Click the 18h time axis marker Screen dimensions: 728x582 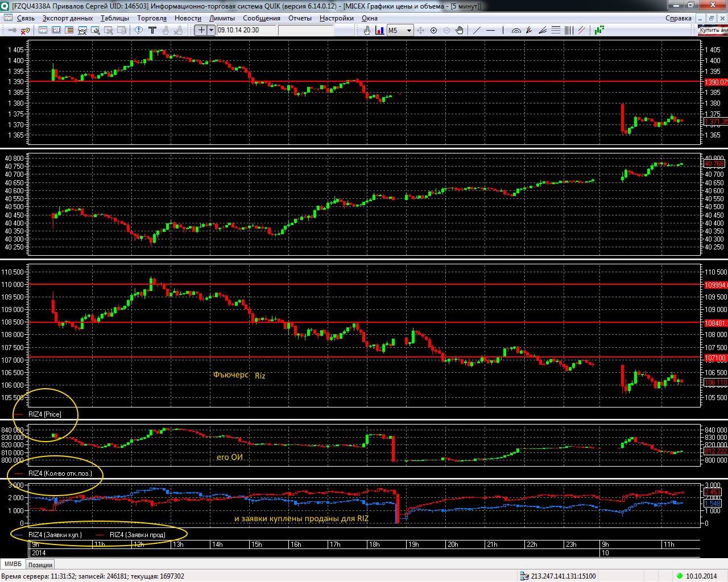(x=374, y=544)
